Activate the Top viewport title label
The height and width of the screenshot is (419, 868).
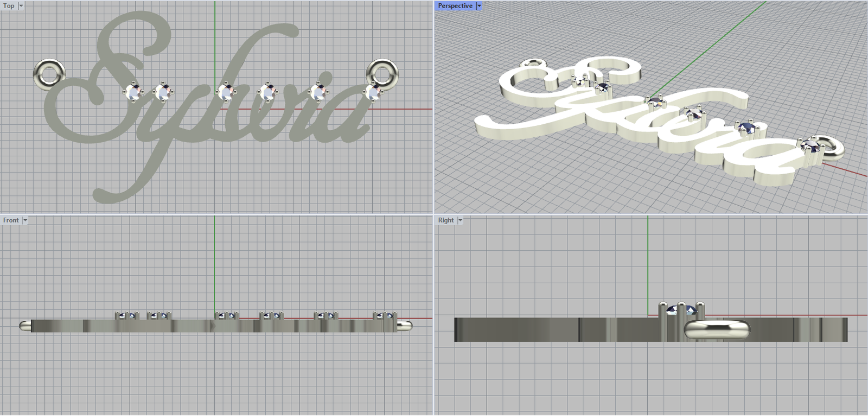9,6
